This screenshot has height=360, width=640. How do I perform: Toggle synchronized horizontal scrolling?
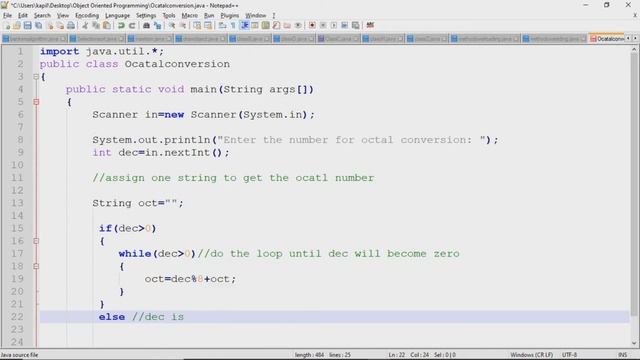[208, 25]
